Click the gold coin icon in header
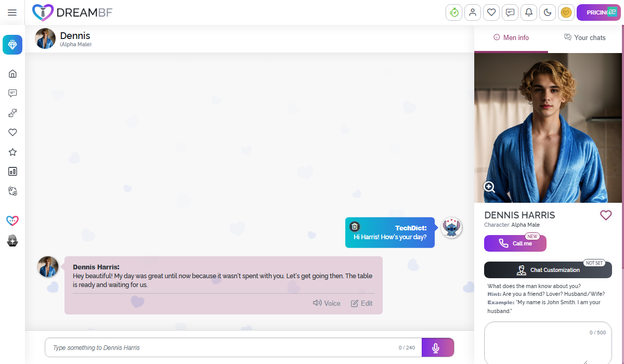624x364 pixels. pyautogui.click(x=566, y=12)
